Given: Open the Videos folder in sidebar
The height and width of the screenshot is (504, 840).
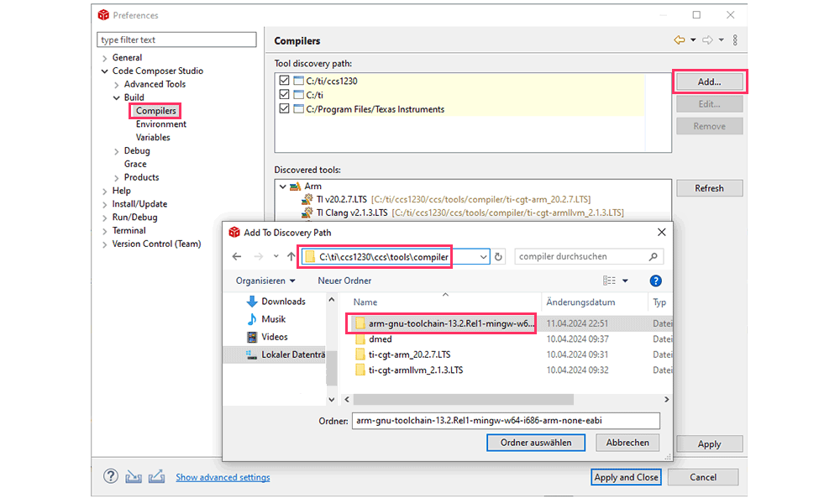Looking at the screenshot, I should coord(267,337).
